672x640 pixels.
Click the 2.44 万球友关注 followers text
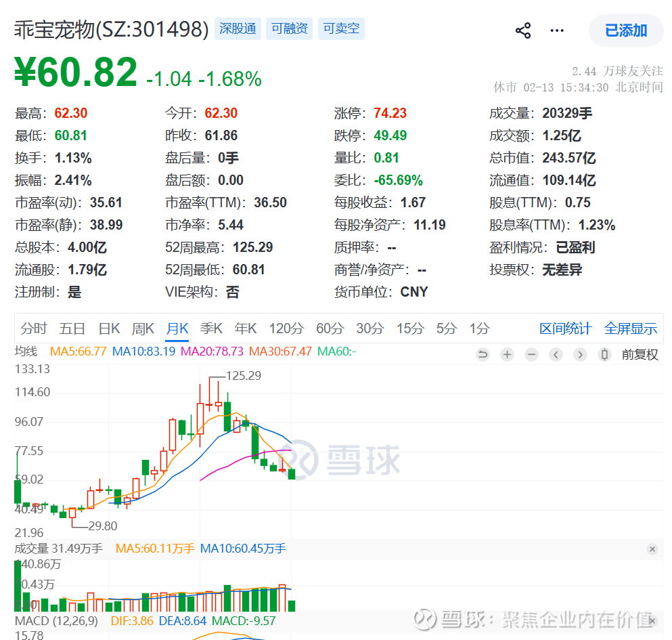(x=617, y=71)
